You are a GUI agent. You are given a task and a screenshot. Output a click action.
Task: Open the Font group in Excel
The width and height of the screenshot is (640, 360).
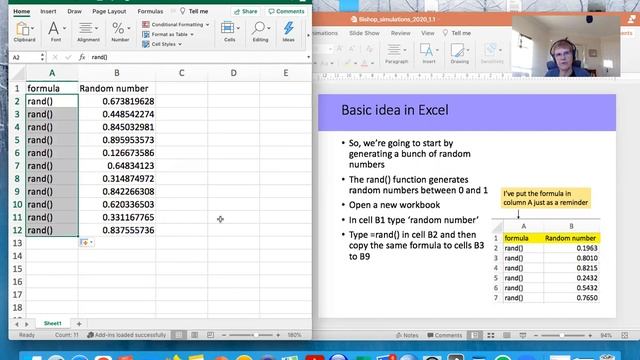pos(56,32)
